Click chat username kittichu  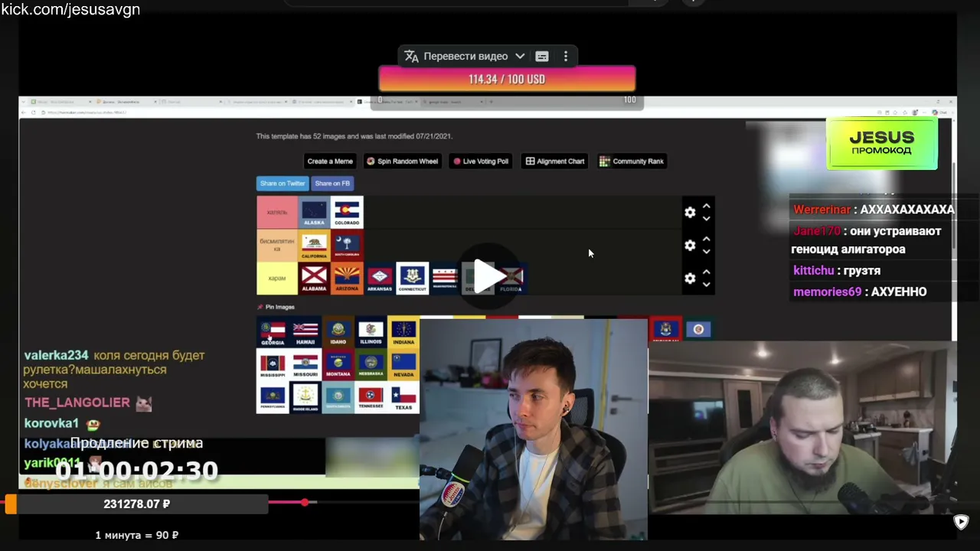coord(814,271)
